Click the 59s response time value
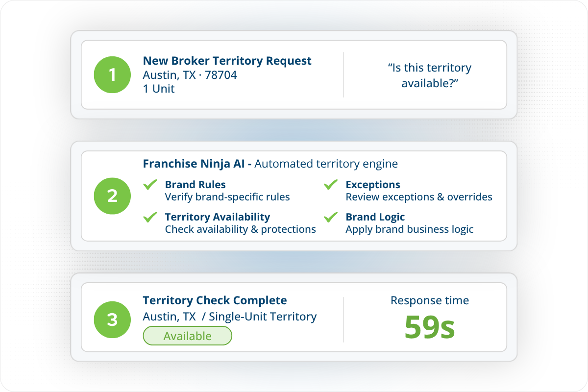Image resolution: width=588 pixels, height=392 pixels. tap(430, 327)
